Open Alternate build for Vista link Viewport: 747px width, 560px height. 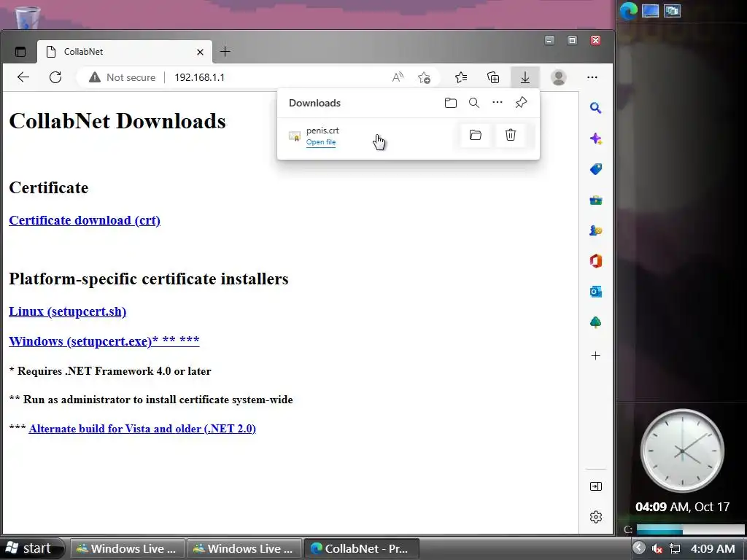tap(142, 429)
